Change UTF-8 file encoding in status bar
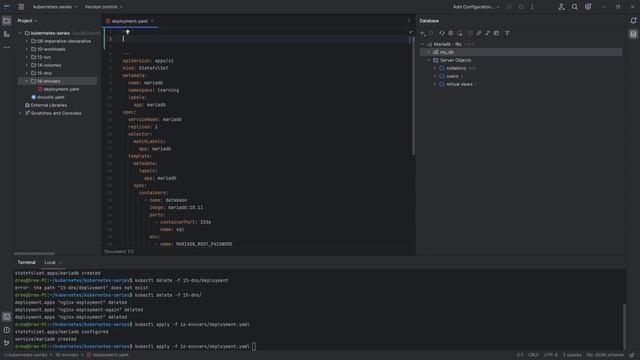Viewport: 640px width, 360px height. 551,355
